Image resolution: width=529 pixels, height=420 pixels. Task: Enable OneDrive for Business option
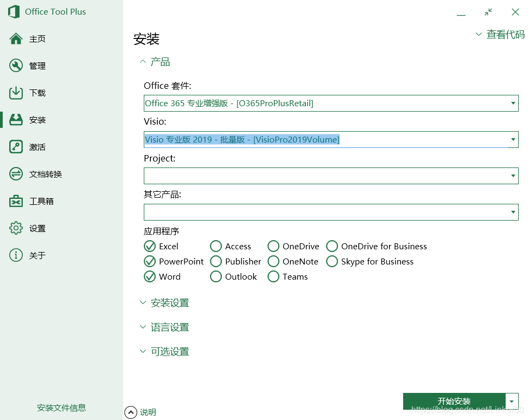click(332, 247)
